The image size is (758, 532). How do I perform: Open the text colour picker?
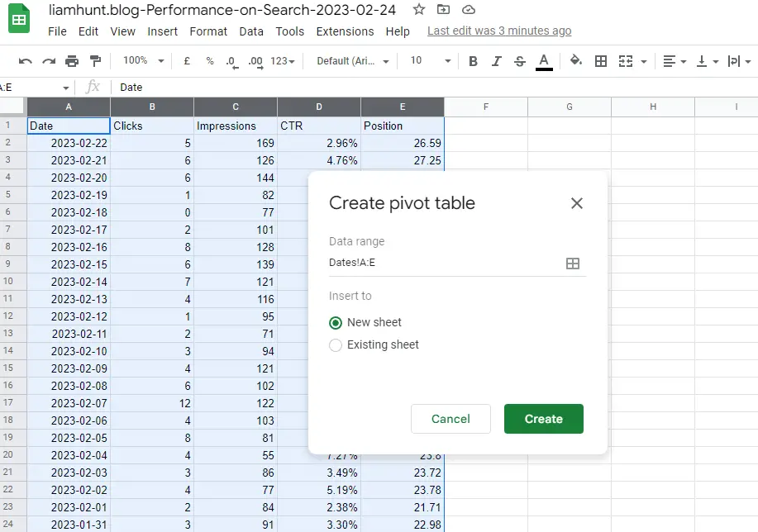[544, 61]
